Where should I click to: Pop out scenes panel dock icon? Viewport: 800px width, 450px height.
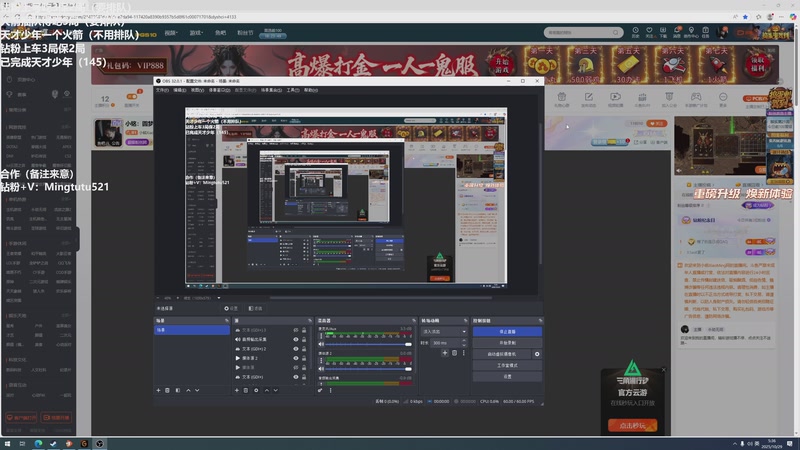(x=227, y=320)
